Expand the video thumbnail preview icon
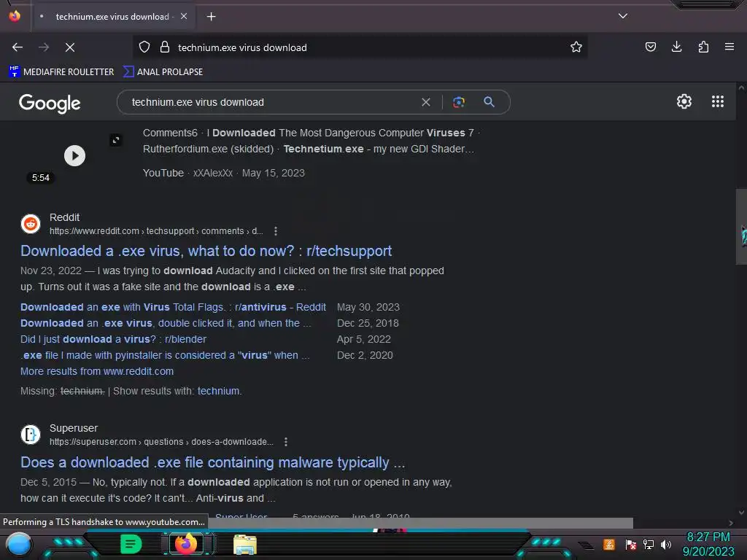Viewport: 747px width, 560px height. [116, 140]
